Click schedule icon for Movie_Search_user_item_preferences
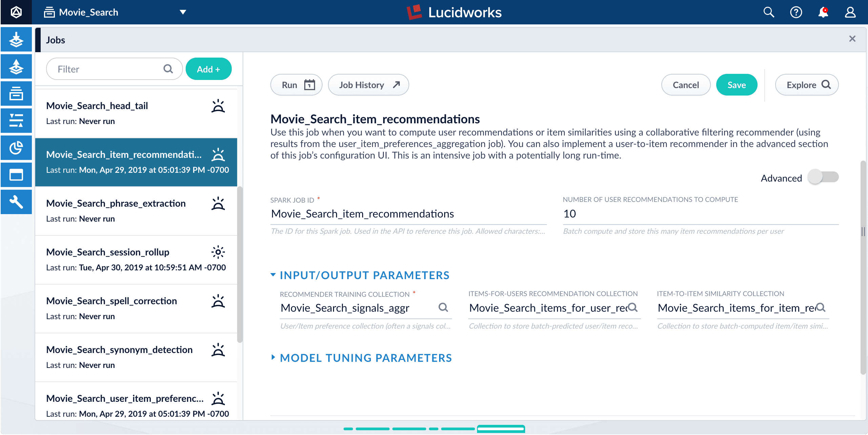 pos(218,399)
